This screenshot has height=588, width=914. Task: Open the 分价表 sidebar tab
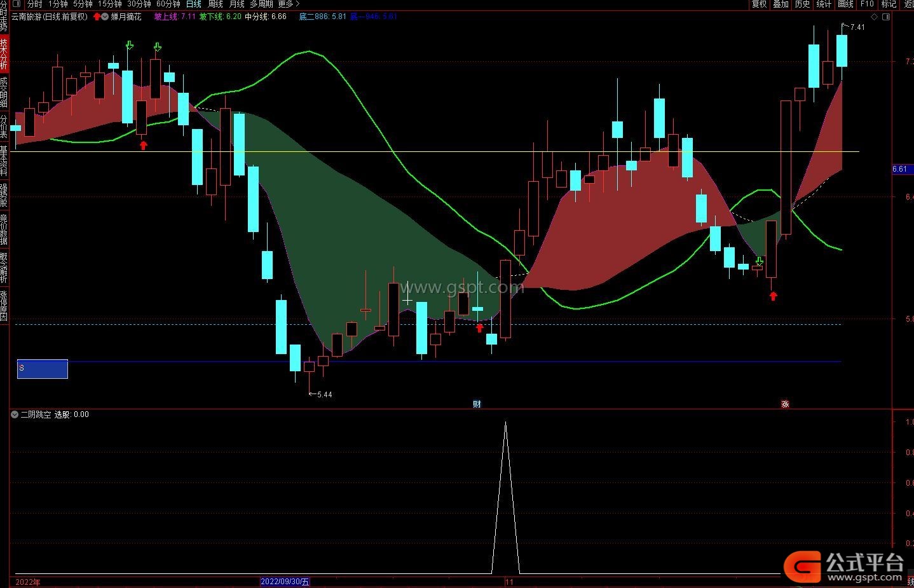pyautogui.click(x=4, y=126)
